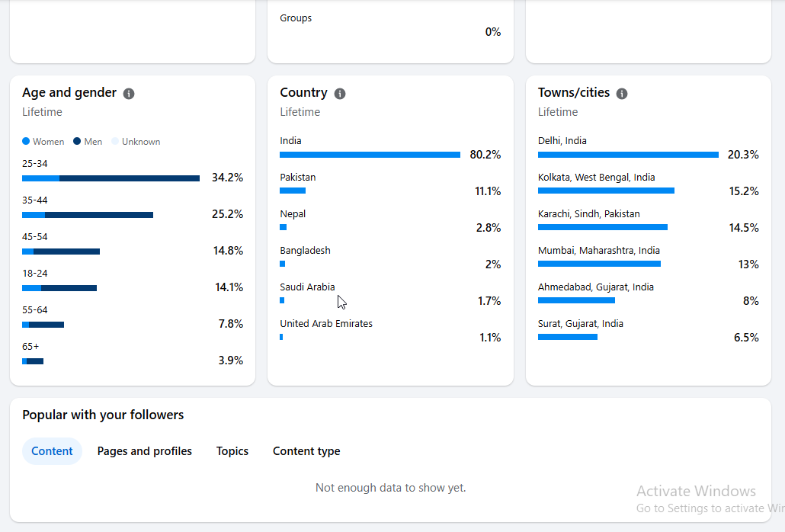Viewport: 785px width, 532px height.
Task: Click the 35-44 age group bar
Action: [88, 215]
